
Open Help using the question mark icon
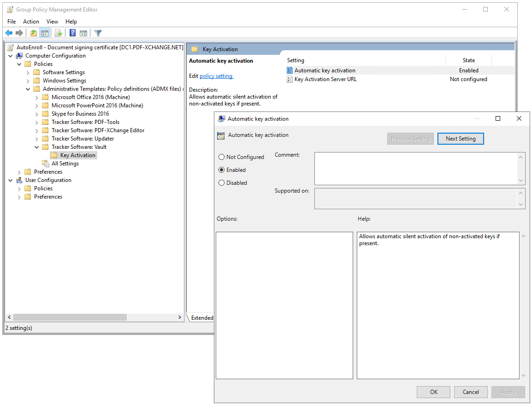click(x=73, y=33)
